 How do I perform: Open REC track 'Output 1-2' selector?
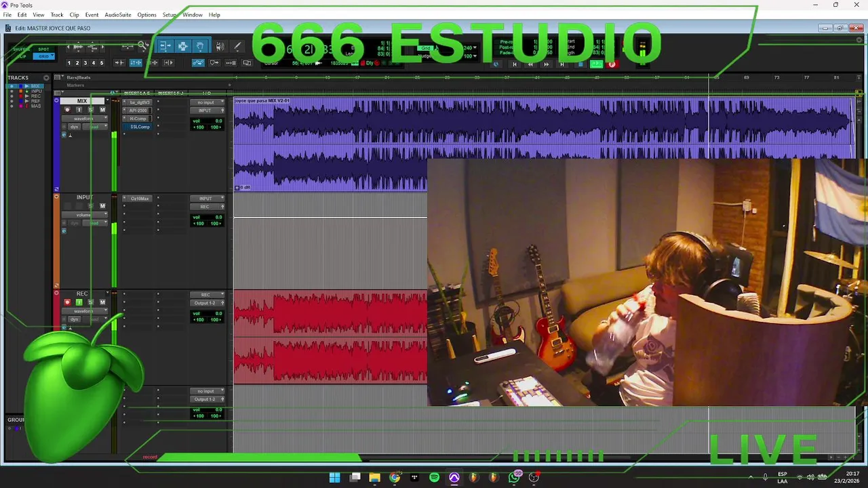(207, 303)
